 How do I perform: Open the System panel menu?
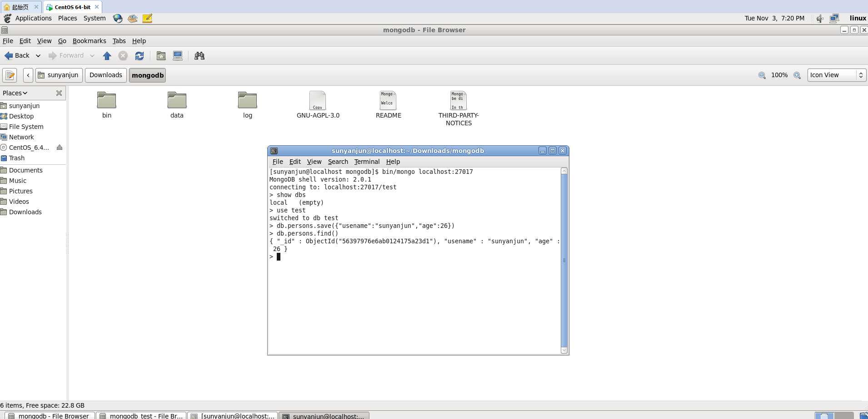pos(95,18)
